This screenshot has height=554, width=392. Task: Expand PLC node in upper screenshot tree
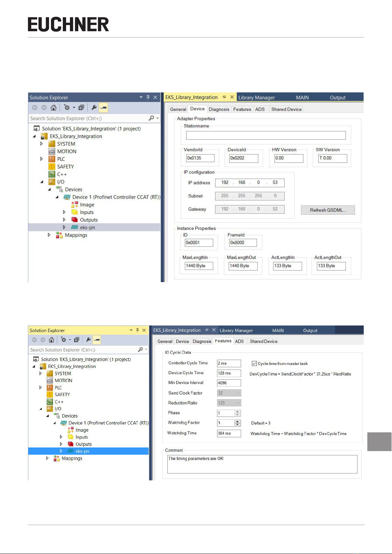[x=41, y=159]
